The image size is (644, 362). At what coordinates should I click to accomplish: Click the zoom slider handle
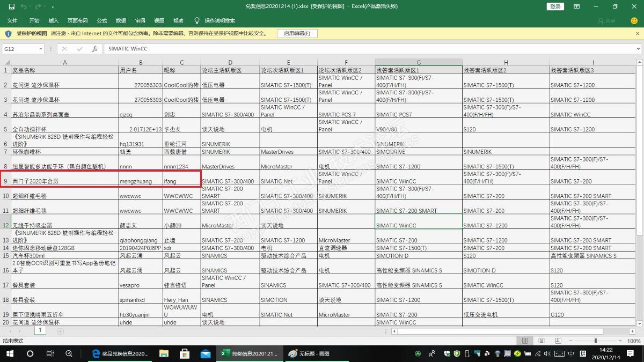pyautogui.click(x=595, y=341)
